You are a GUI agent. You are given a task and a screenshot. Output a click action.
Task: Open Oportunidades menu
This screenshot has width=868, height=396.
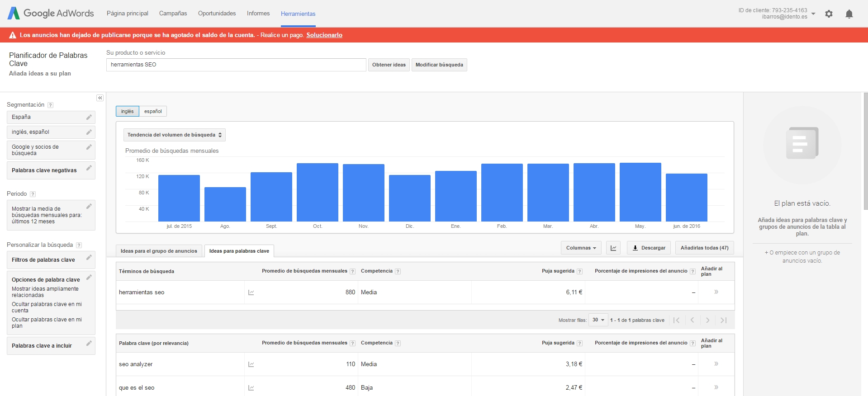tap(217, 14)
